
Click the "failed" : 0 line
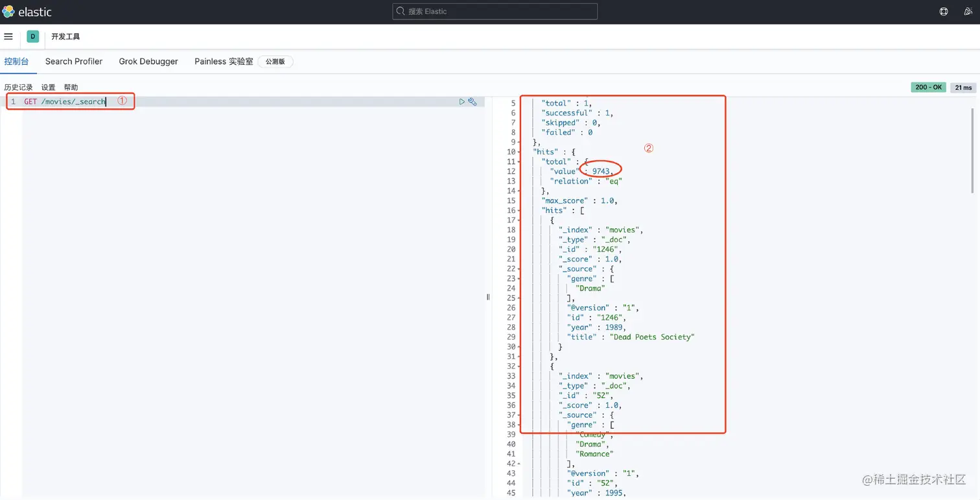pos(567,132)
